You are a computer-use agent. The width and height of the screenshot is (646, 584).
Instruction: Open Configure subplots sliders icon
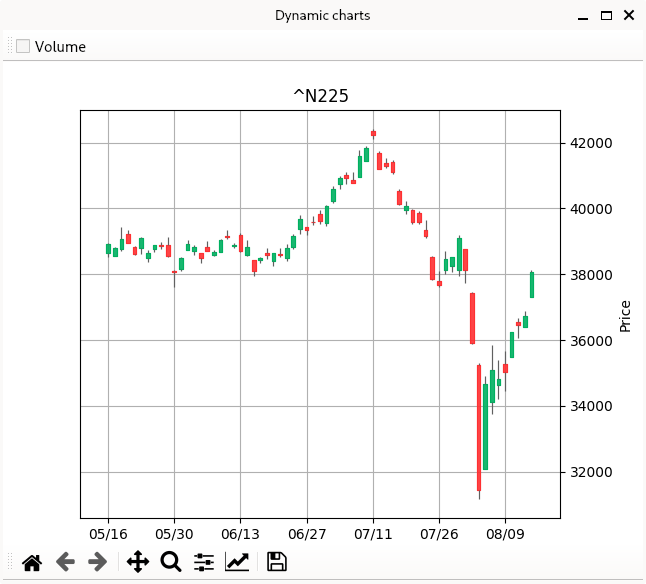[204, 562]
